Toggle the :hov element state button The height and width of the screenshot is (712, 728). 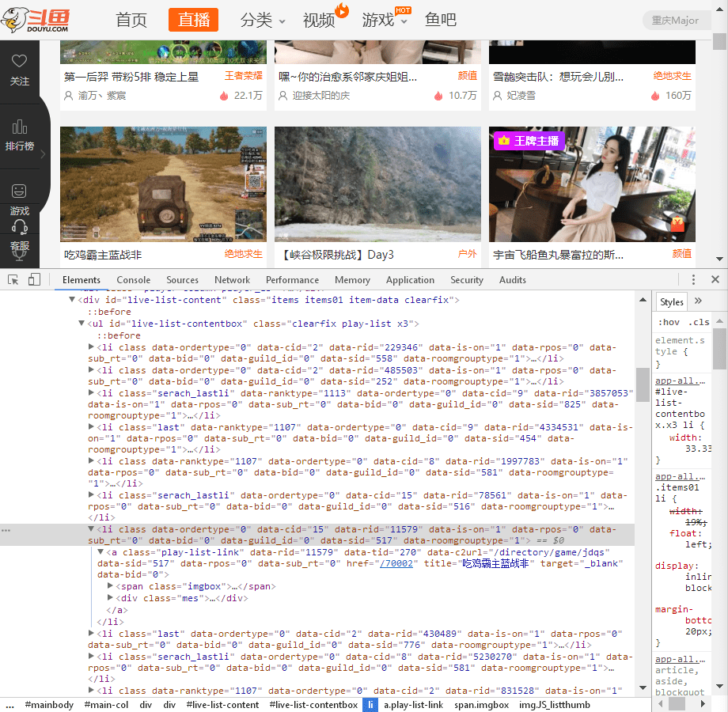pos(669,322)
